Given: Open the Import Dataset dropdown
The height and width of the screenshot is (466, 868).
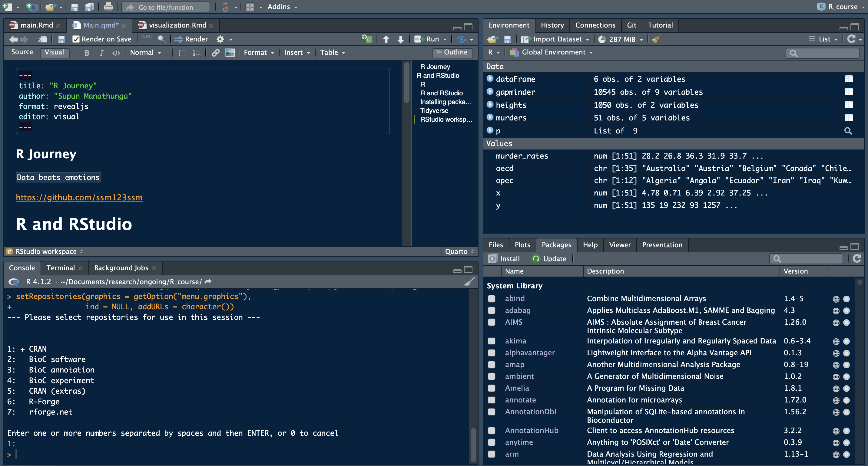Looking at the screenshot, I should click(555, 39).
